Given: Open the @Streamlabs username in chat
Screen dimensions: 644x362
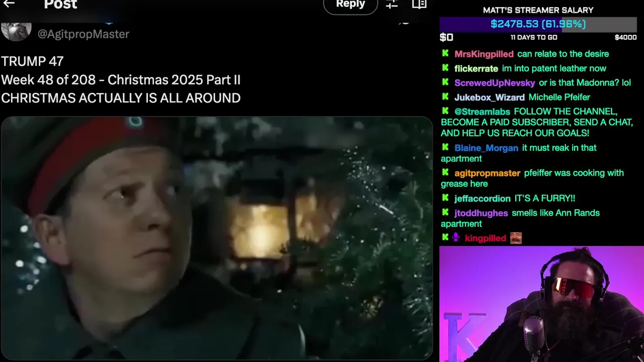Looking at the screenshot, I should click(x=482, y=112).
